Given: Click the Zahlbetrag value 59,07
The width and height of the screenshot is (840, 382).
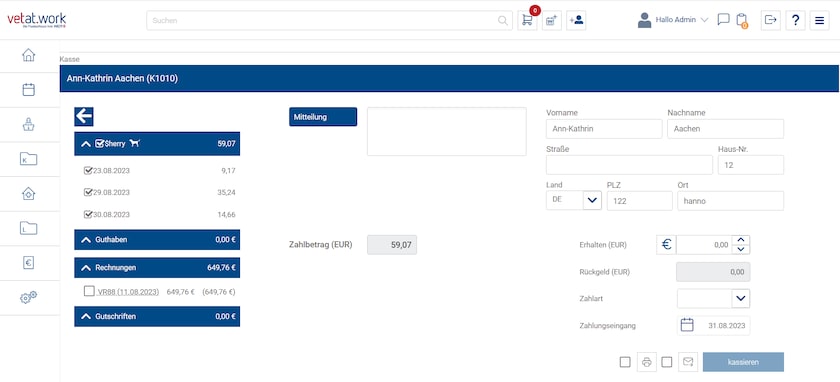Looking at the screenshot, I should pyautogui.click(x=392, y=245).
